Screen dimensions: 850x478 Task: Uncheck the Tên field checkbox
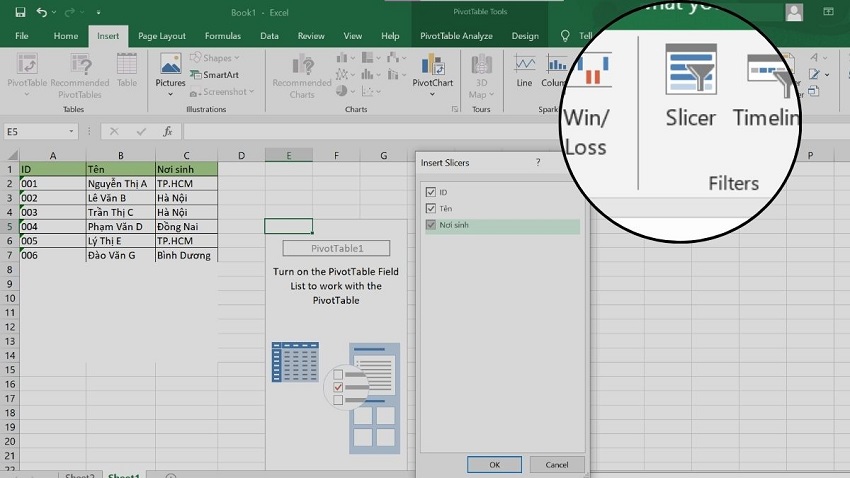coord(431,209)
